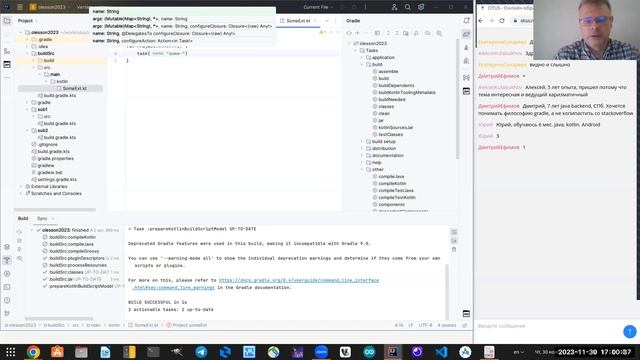
Task: Click the plus icon in Gradle toolbar
Action: coord(358,33)
